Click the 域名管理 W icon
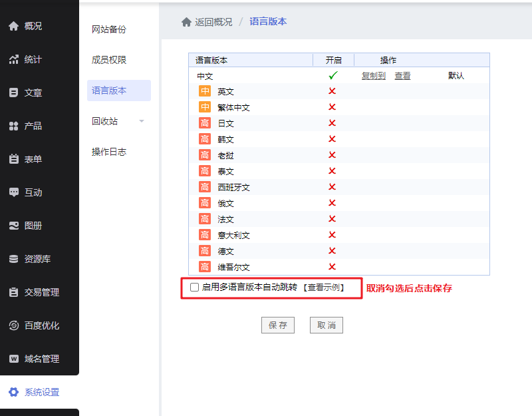Screen dimensions: 532x416 pos(13,359)
